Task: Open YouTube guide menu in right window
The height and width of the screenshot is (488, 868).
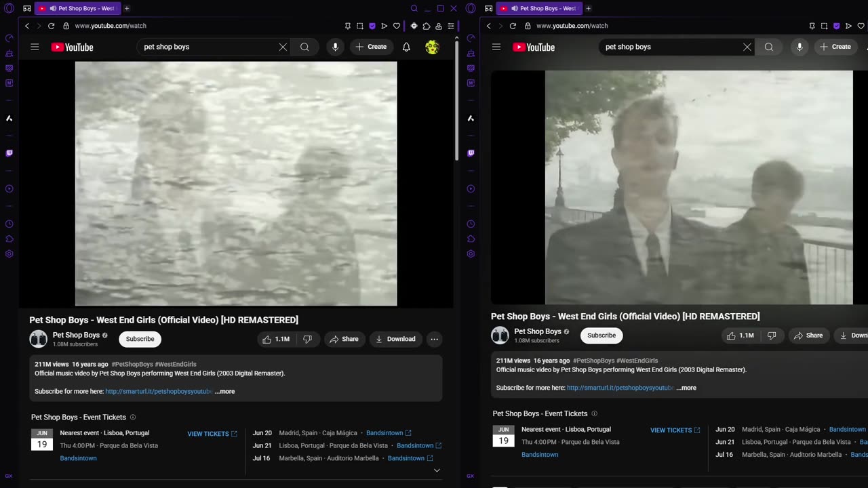Action: (496, 47)
